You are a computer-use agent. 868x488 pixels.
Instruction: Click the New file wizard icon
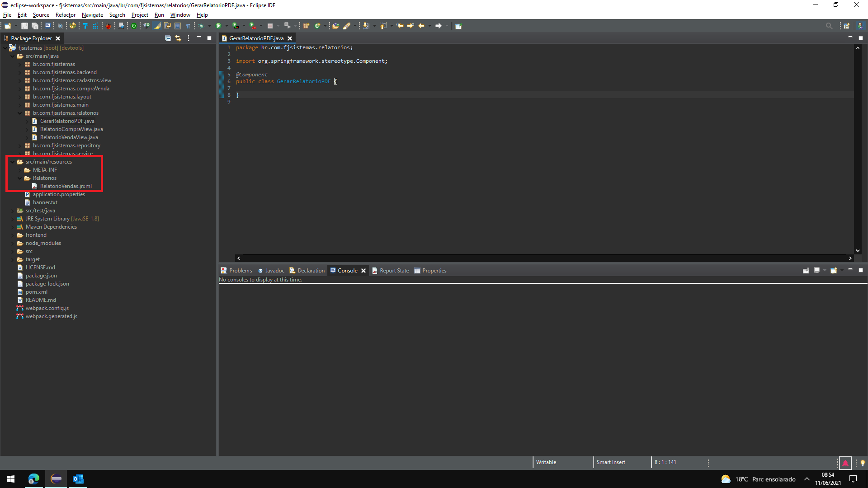(x=8, y=26)
